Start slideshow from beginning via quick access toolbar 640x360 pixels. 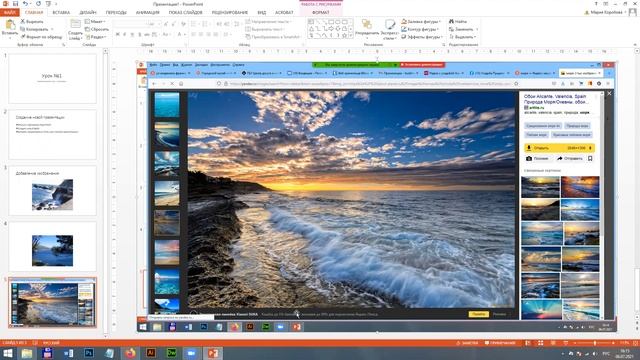pyautogui.click(x=48, y=4)
